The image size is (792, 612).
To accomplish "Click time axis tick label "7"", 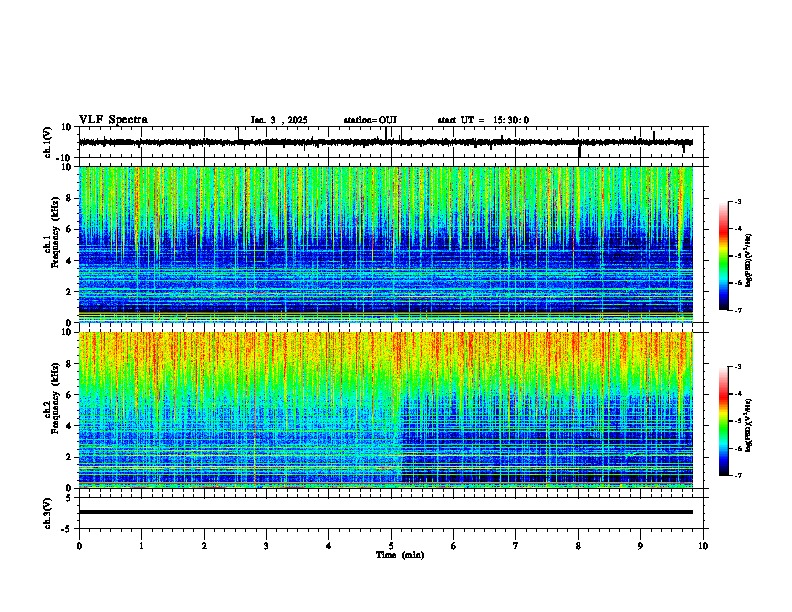I will pos(516,546).
